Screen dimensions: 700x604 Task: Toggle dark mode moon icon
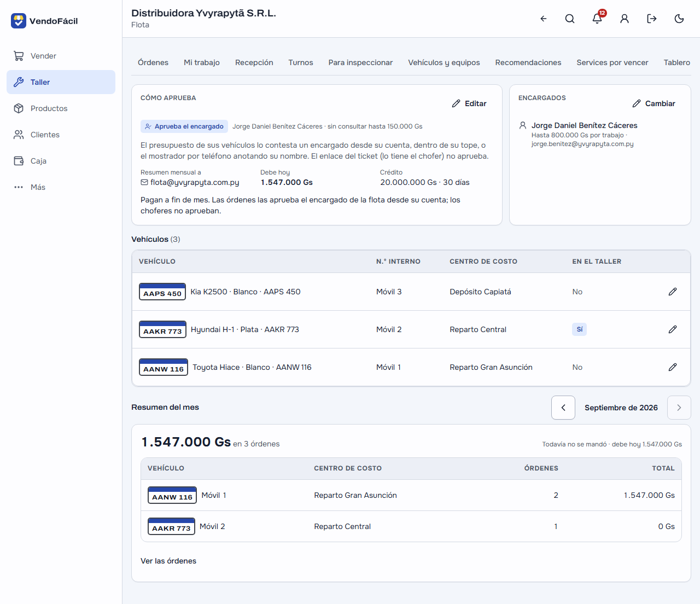tap(679, 19)
